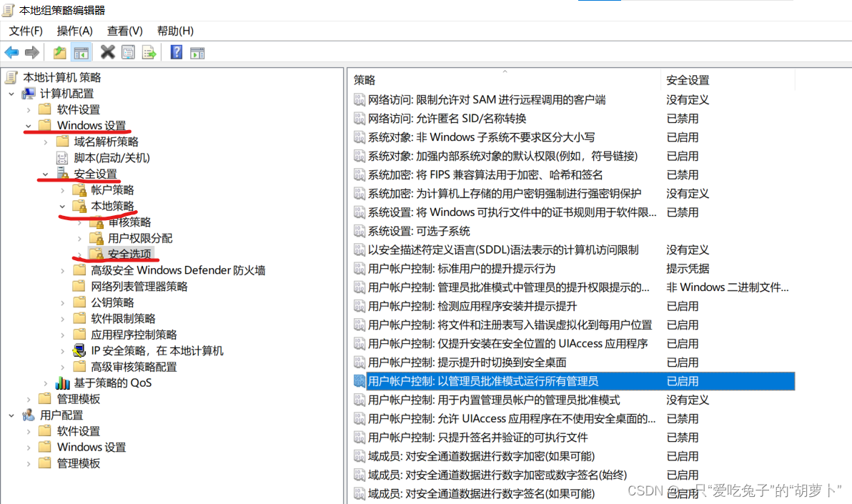The width and height of the screenshot is (852, 504).
Task: Click the 用户权限分配 folder icon
Action: coord(96,238)
